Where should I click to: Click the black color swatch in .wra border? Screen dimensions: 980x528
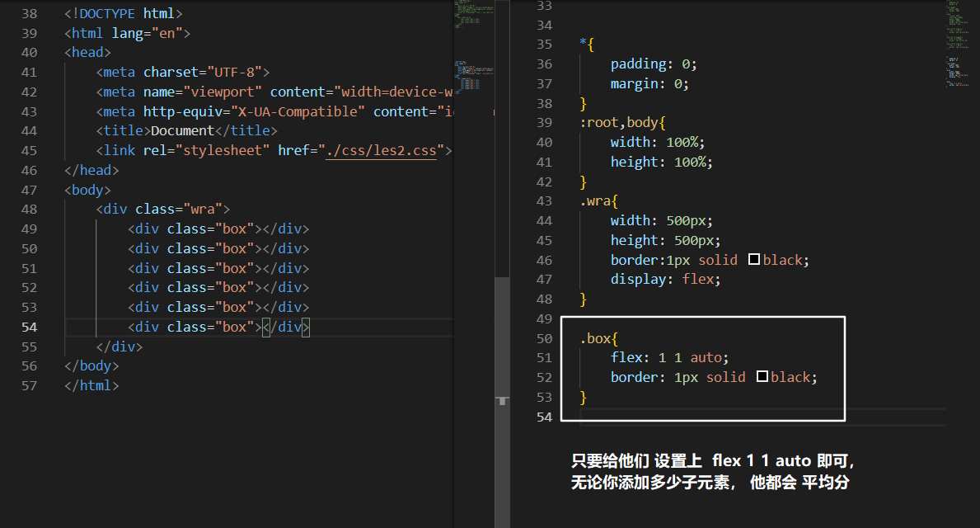753,260
